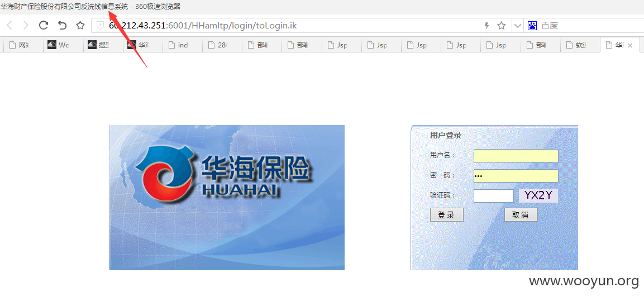Click the 登录 login button

446,215
